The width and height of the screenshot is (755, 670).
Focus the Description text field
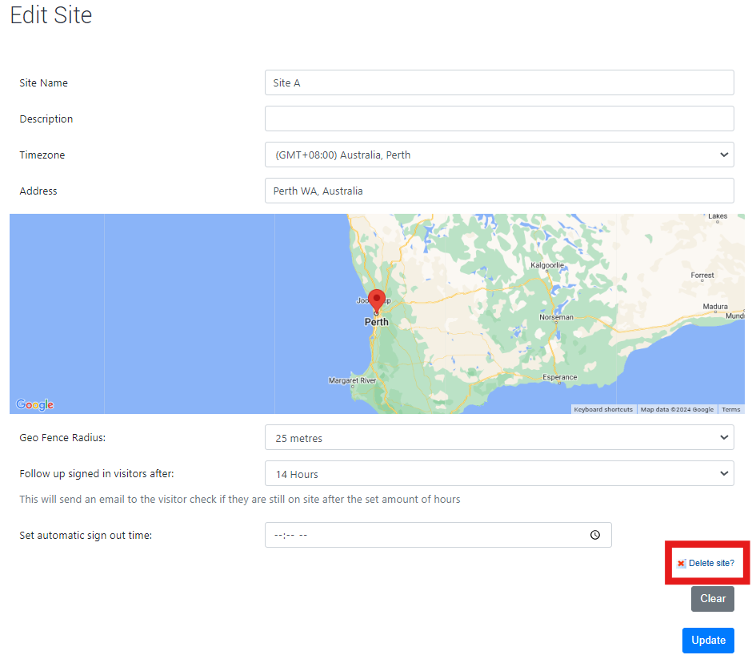(499, 119)
